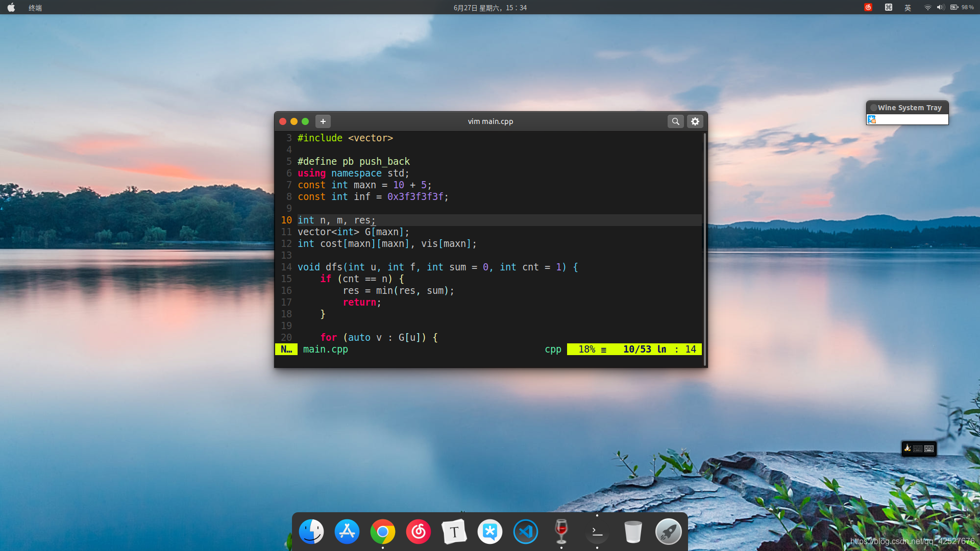Open the Wi-Fi status menu
Image resolution: width=980 pixels, height=551 pixels.
tap(927, 8)
